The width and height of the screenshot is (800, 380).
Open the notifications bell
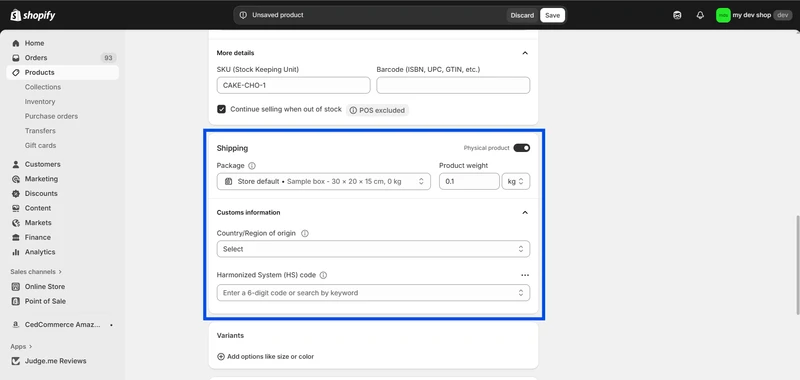pyautogui.click(x=700, y=15)
